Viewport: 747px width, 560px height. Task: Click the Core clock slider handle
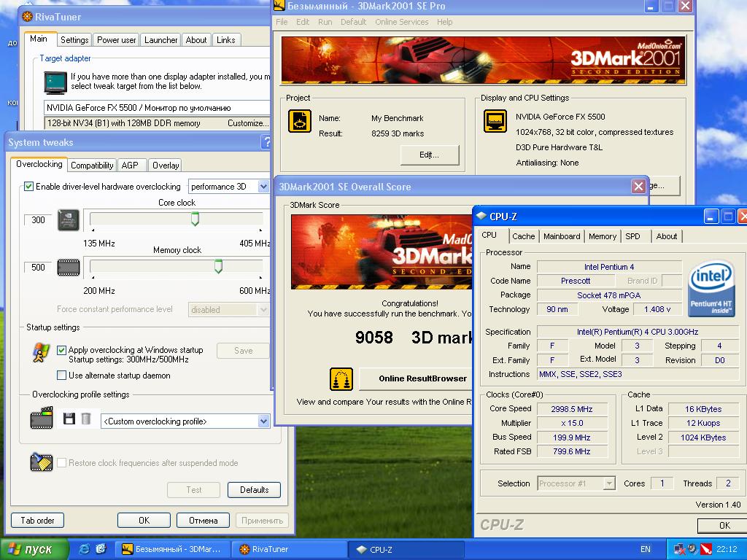tap(195, 219)
